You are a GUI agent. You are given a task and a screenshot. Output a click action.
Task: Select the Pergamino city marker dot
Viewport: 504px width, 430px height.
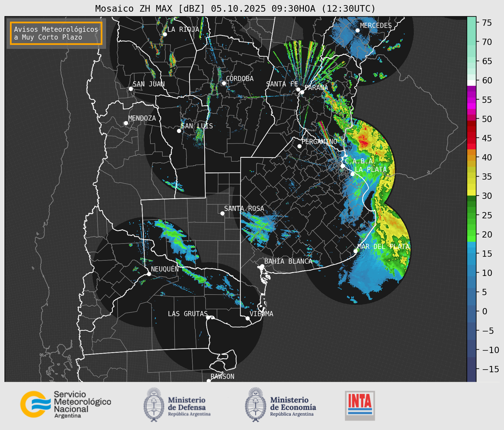point(299,146)
